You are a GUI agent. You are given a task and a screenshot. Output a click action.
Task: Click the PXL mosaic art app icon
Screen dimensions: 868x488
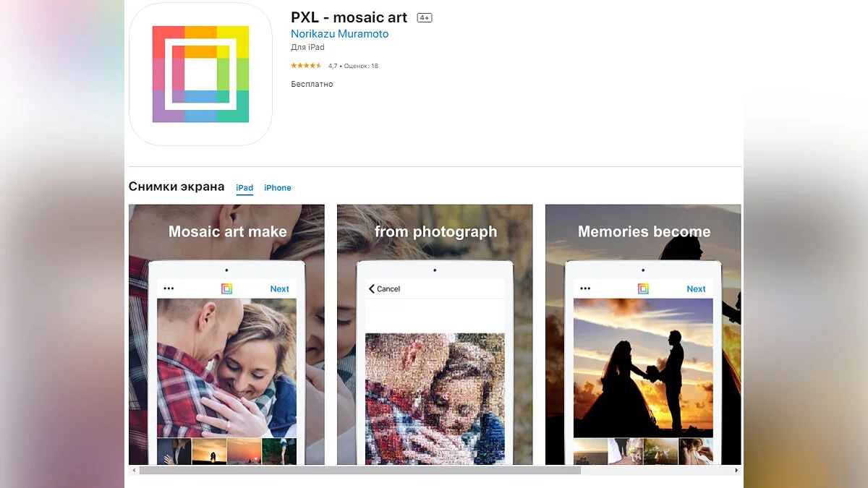(x=200, y=74)
